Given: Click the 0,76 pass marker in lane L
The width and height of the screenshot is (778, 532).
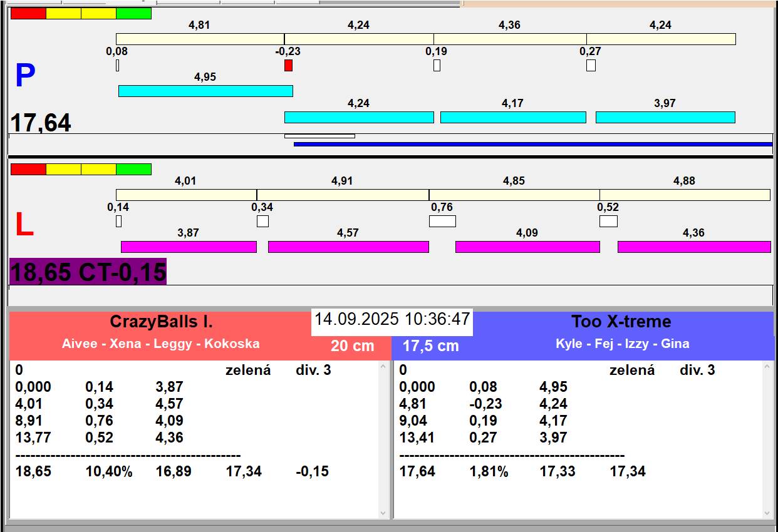Looking at the screenshot, I should (442, 221).
